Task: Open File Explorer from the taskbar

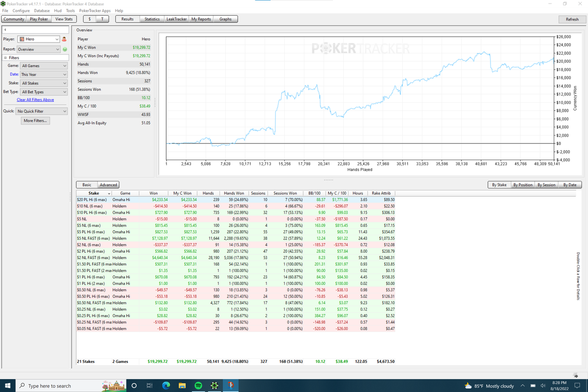Action: pyautogui.click(x=182, y=386)
